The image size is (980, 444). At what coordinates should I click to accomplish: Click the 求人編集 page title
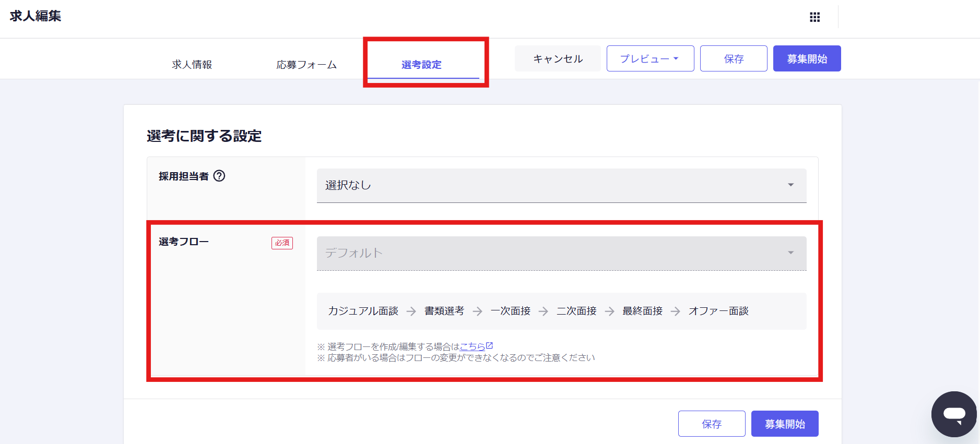[36, 16]
